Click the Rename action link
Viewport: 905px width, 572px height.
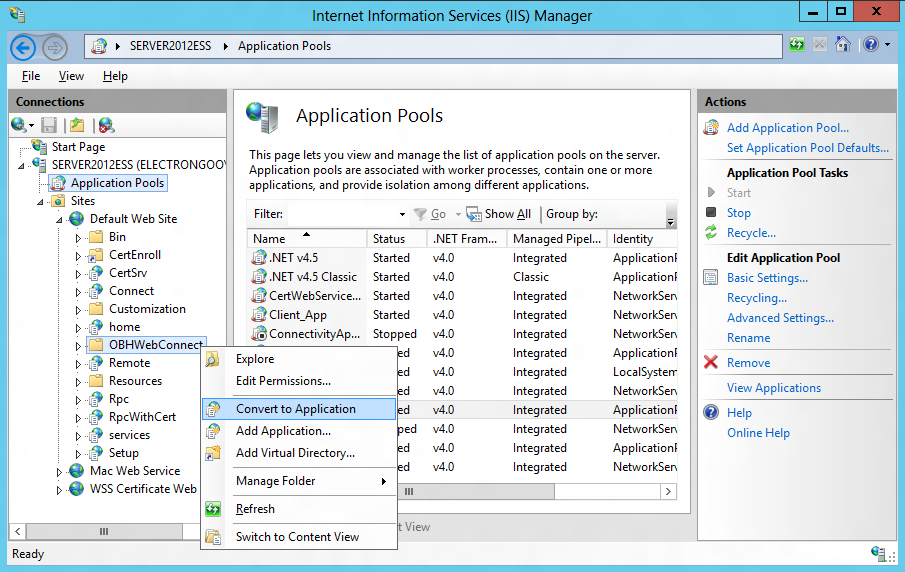click(748, 338)
